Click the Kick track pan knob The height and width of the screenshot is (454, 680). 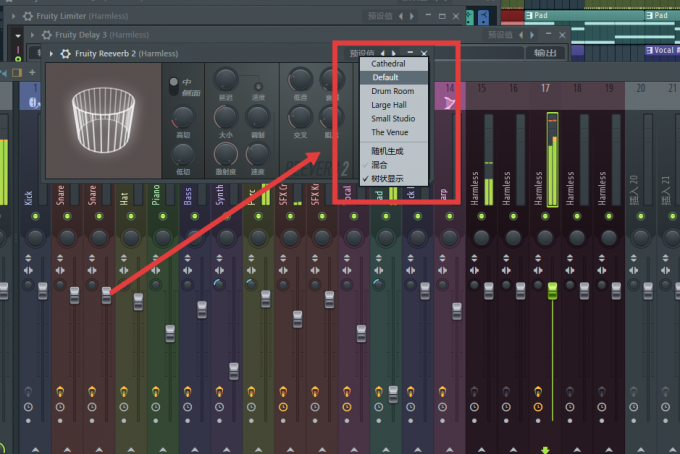[36, 238]
